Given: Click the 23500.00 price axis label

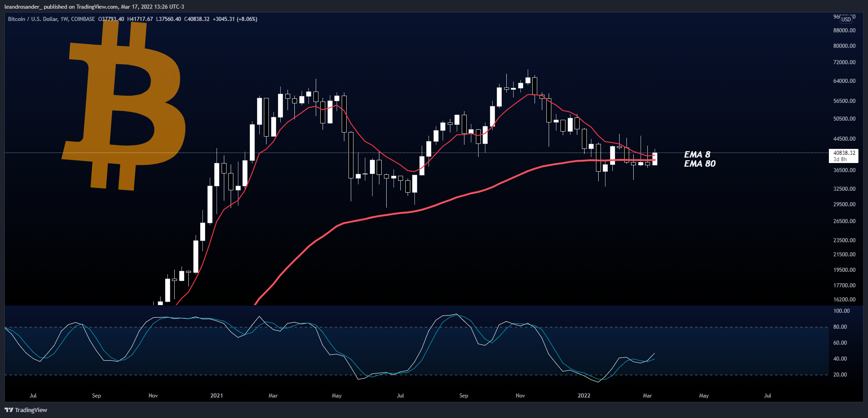Looking at the screenshot, I should pyautogui.click(x=844, y=240).
